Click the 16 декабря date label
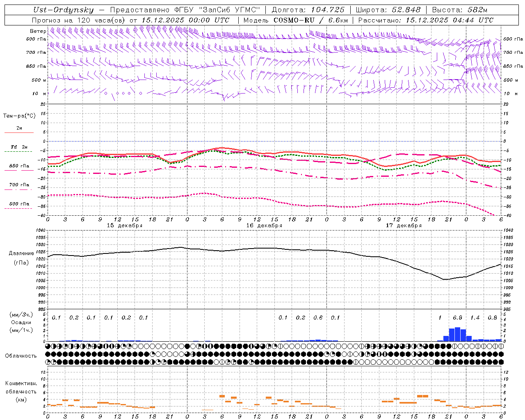This screenshot has width=525, height=420. click(x=264, y=226)
